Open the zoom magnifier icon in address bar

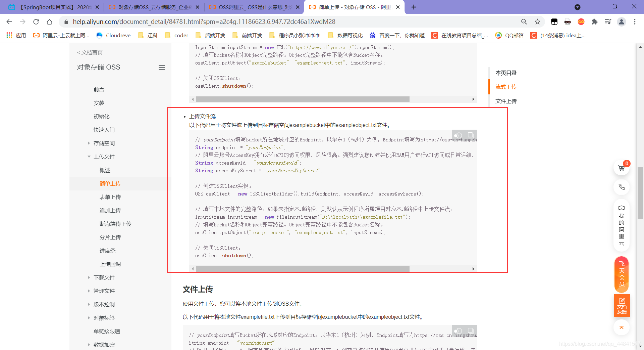pyautogui.click(x=524, y=22)
